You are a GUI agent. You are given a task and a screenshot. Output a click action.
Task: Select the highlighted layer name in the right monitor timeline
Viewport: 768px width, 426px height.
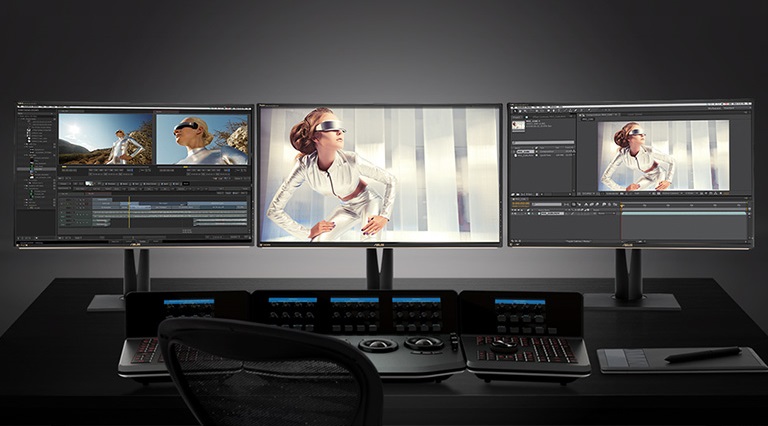click(x=552, y=213)
